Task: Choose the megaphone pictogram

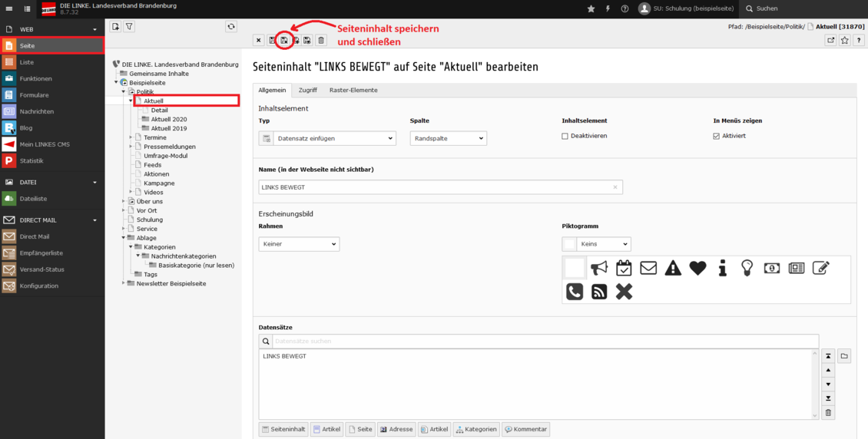Action: click(x=599, y=268)
